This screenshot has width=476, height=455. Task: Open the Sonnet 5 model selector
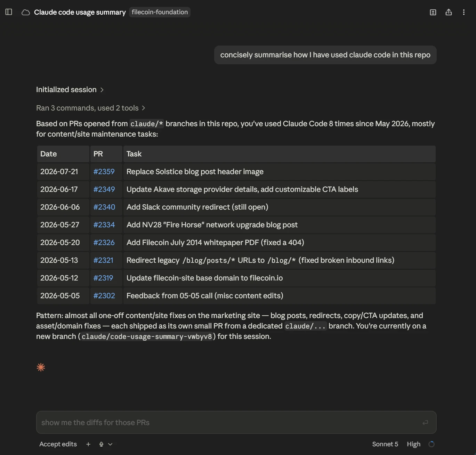(385, 444)
